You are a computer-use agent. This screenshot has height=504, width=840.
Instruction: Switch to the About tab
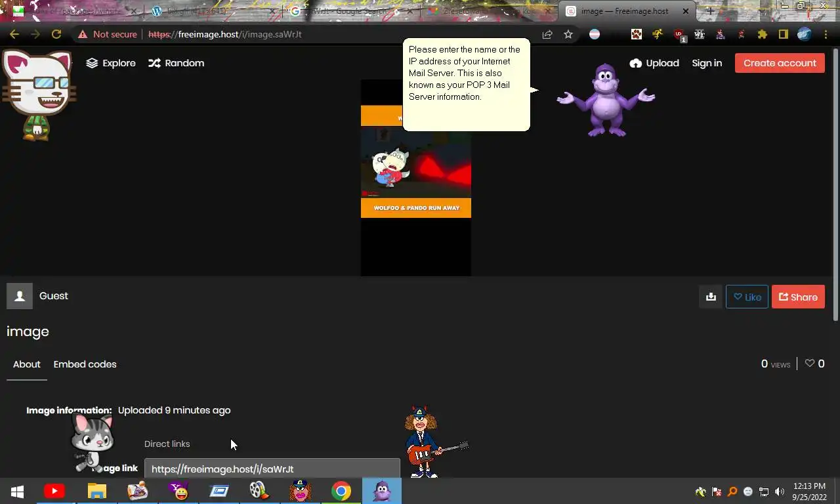[27, 364]
